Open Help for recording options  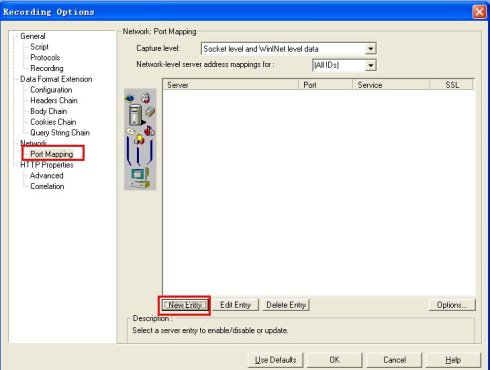point(453,360)
